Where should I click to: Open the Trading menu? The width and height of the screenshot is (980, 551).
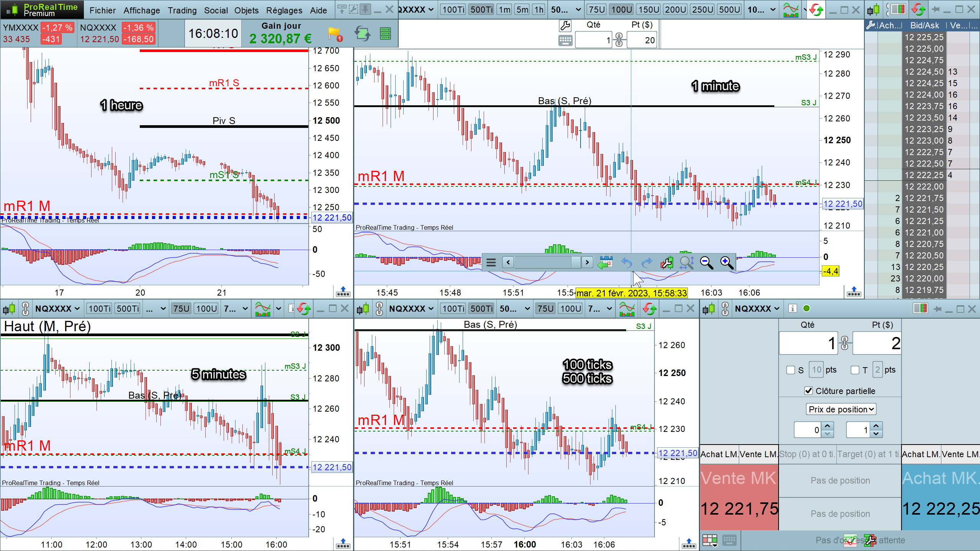click(x=182, y=10)
